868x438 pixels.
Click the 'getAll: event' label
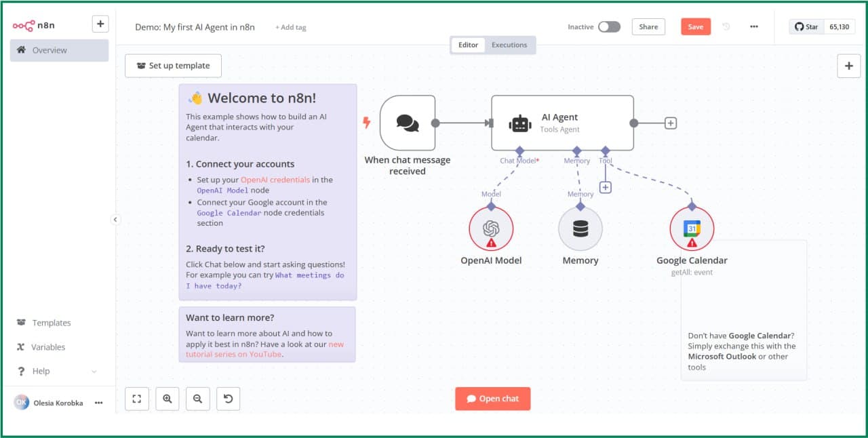(692, 272)
